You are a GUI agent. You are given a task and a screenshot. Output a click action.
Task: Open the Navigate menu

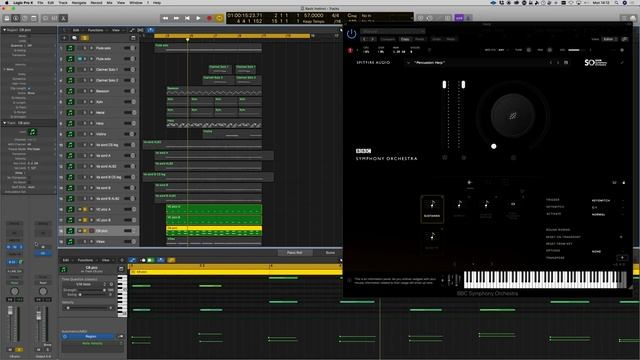coord(79,2)
